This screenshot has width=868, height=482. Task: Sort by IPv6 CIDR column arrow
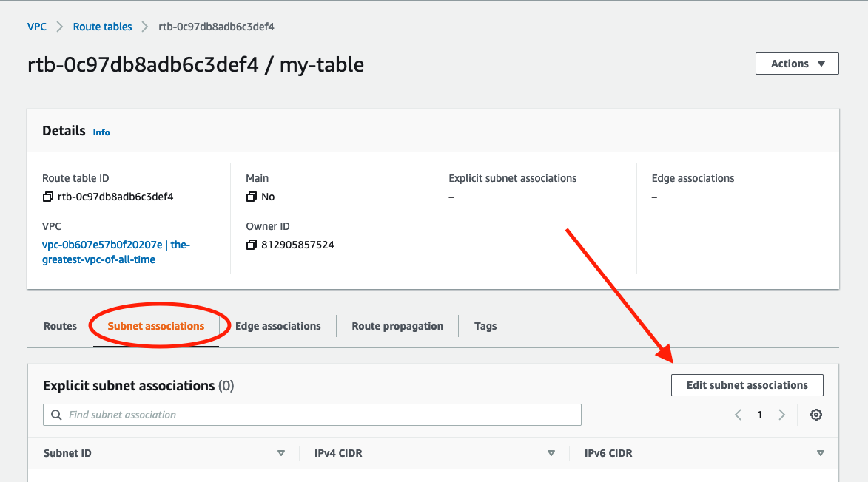820,453
